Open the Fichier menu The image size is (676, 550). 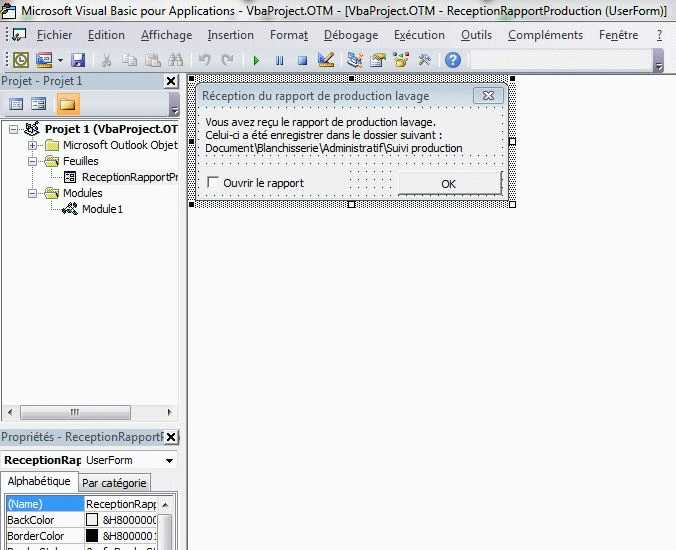(x=54, y=35)
